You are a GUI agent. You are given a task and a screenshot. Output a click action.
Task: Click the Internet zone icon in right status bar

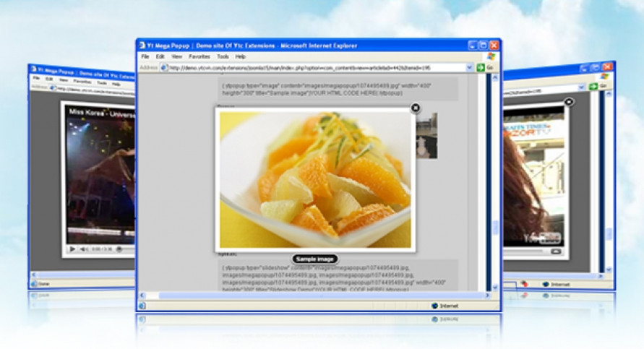click(x=546, y=284)
